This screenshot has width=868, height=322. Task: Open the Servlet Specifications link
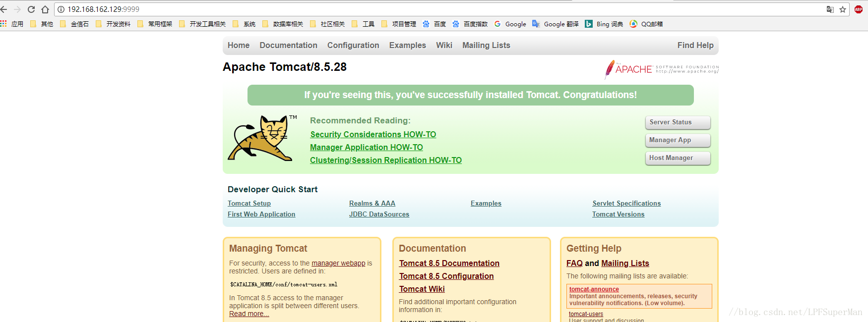click(626, 203)
